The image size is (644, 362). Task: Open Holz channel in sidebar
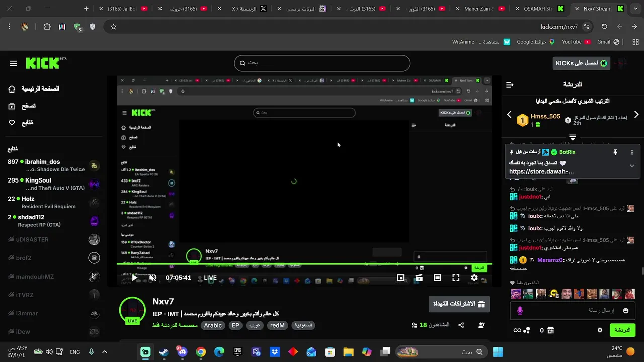point(53,203)
